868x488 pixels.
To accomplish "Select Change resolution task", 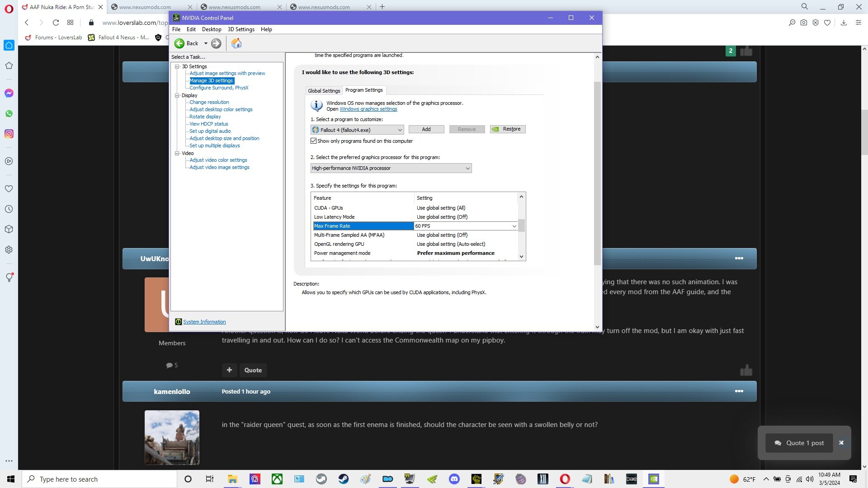I will pos(209,102).
